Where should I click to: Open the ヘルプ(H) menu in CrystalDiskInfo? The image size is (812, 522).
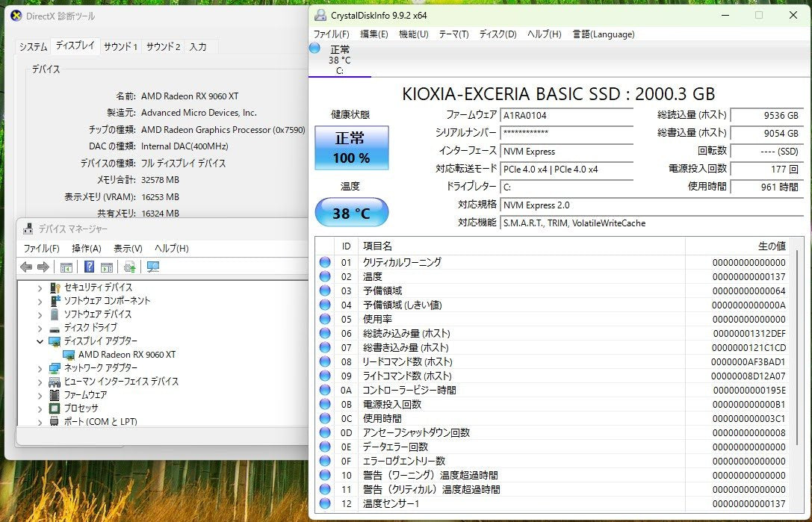[545, 34]
